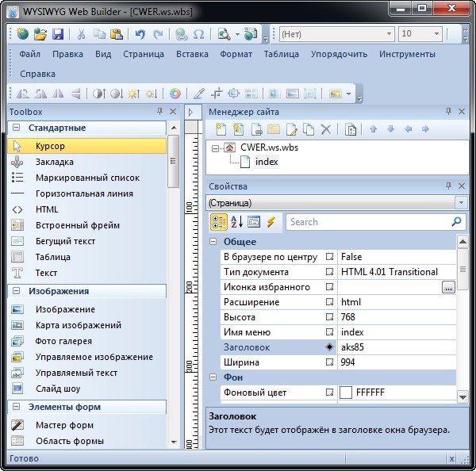This screenshot has height=471, width=476.
Task: Click the Cut scissors icon
Action: point(81,34)
